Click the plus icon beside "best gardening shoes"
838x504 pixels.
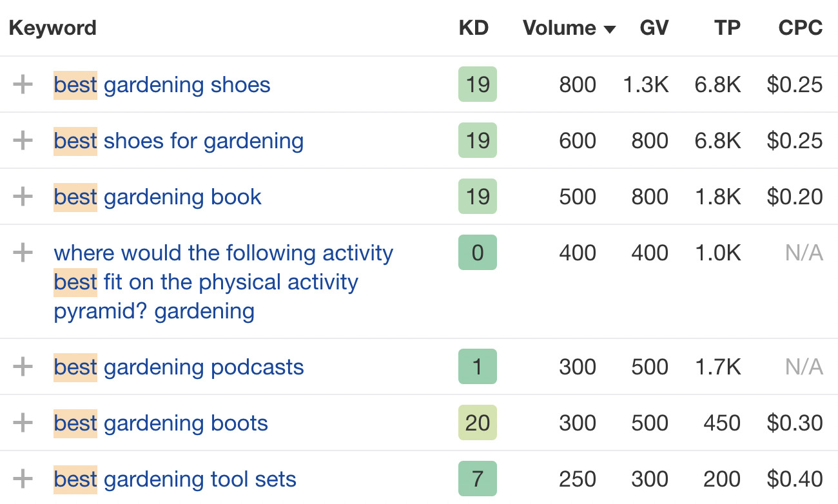[23, 84]
